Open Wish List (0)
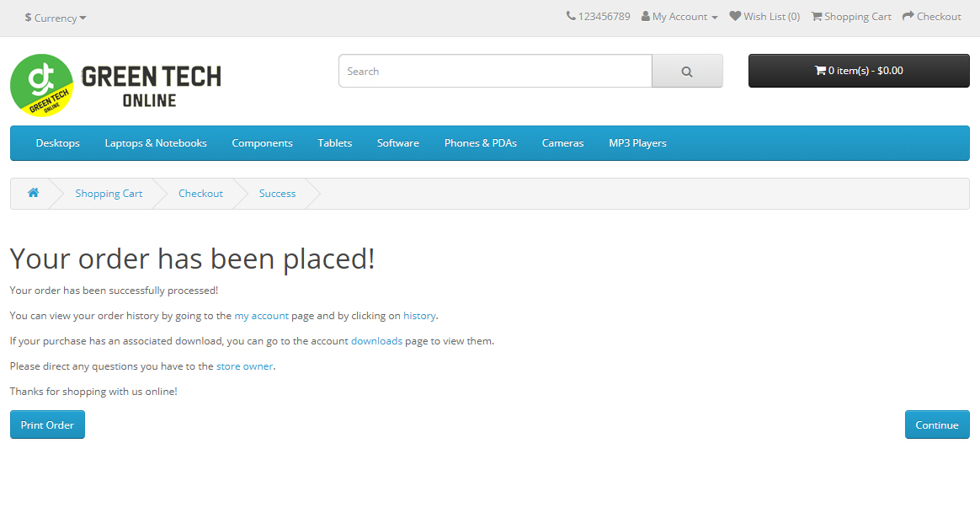980x507 pixels. click(x=764, y=17)
